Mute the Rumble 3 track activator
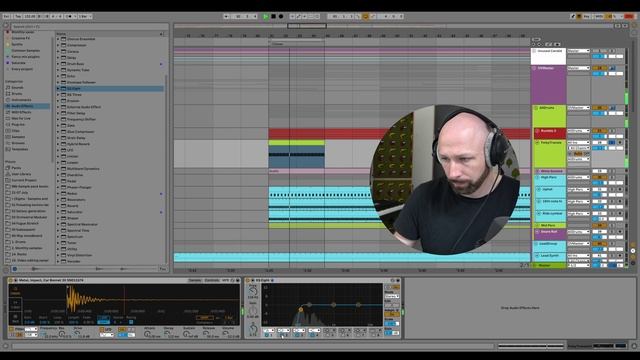The image size is (640, 360). 599,131
